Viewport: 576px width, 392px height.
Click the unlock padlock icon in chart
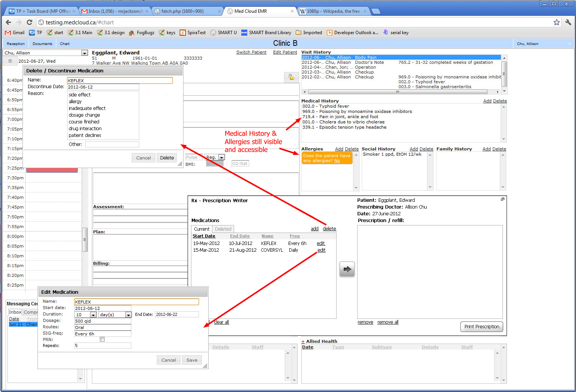(x=291, y=77)
